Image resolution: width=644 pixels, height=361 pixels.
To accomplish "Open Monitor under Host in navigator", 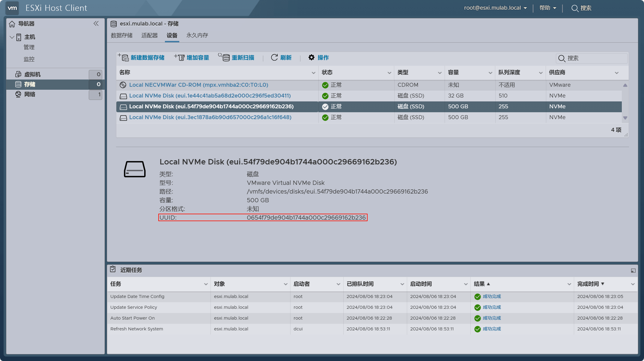I will (29, 59).
